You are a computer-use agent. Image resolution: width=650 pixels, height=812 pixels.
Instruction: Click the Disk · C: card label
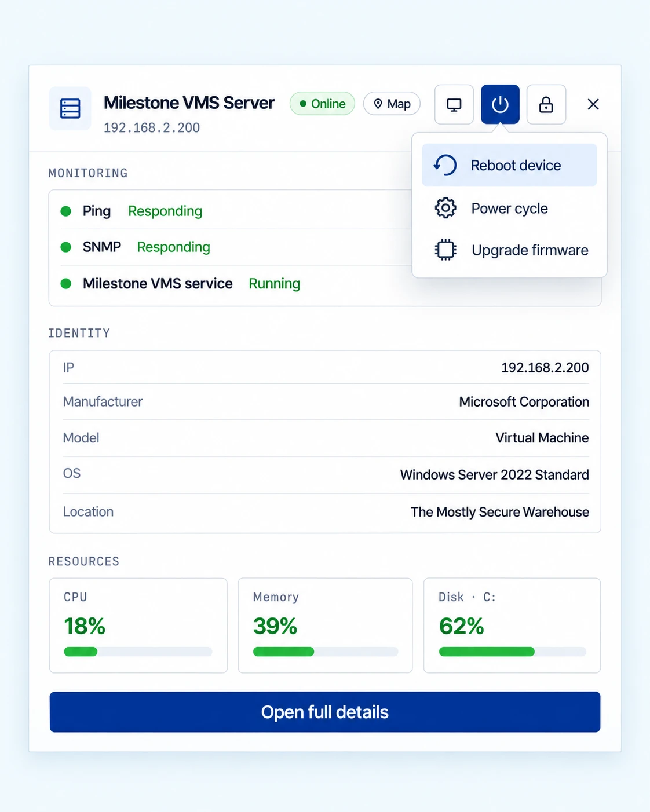tap(467, 597)
